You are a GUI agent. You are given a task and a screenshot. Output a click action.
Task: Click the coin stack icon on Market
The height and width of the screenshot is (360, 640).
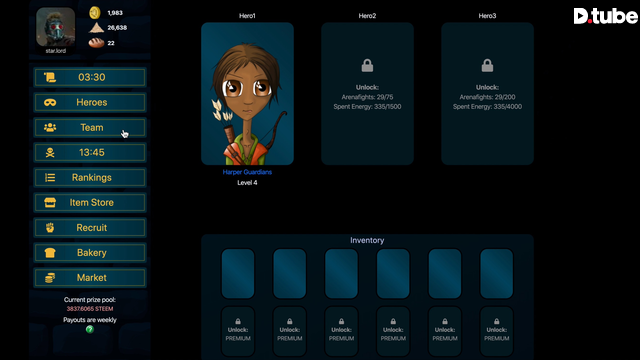tap(50, 278)
